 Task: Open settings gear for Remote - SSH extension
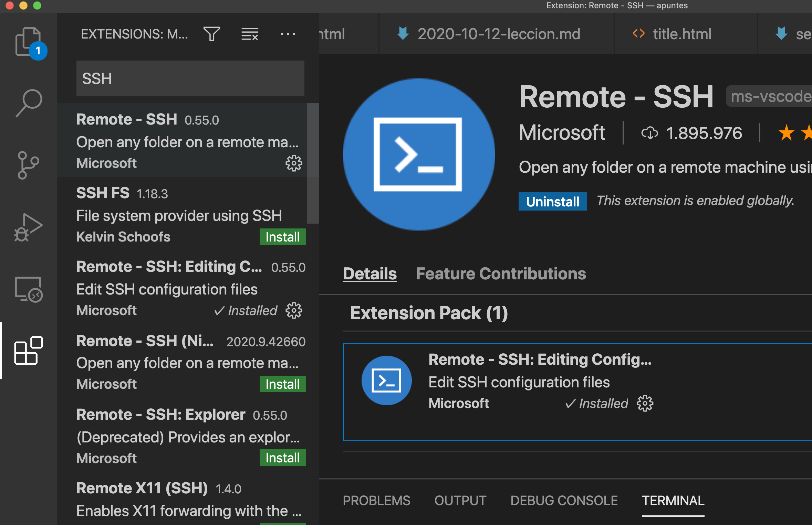pos(293,163)
